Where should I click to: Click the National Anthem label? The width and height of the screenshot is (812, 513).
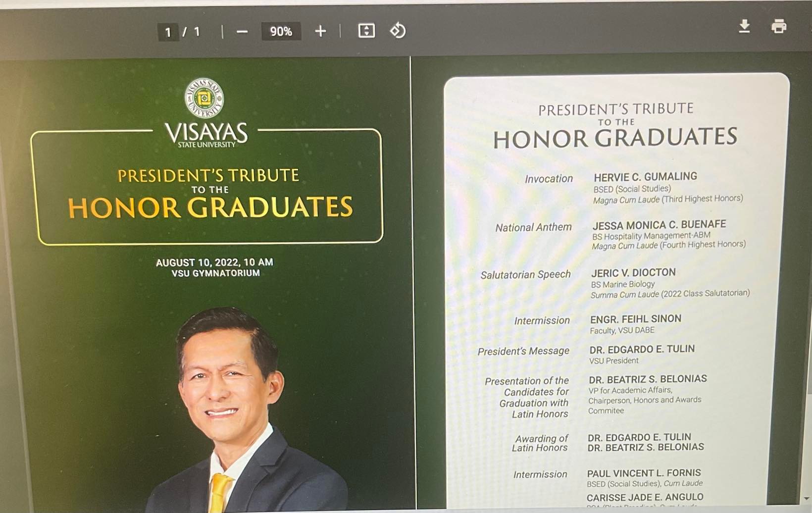533,227
